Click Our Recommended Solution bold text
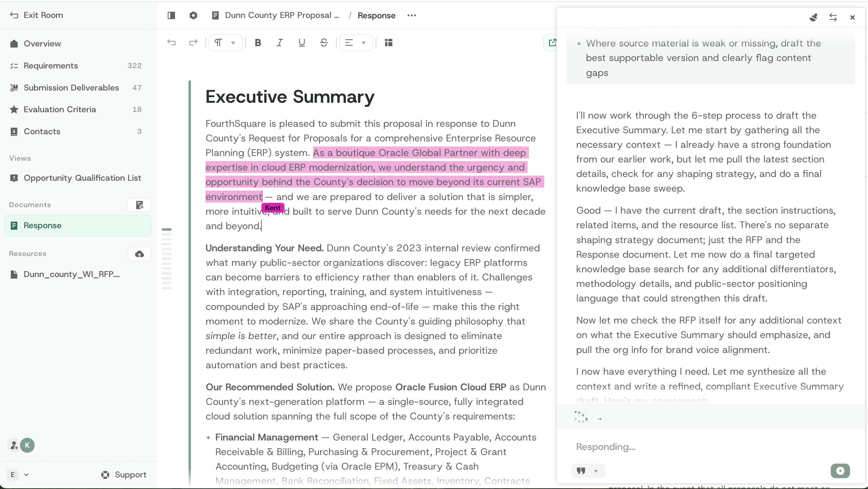The image size is (868, 489). 270,387
